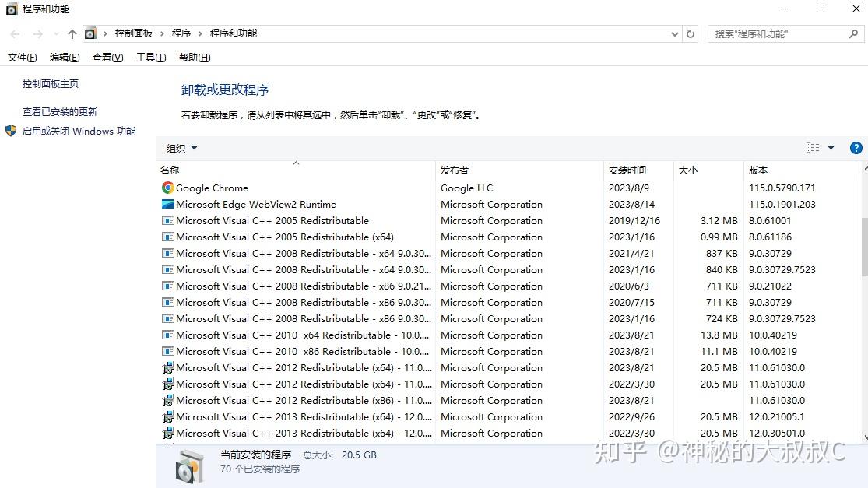Open the recent locations dropdown arrow
This screenshot has height=488, width=868.
(x=56, y=33)
